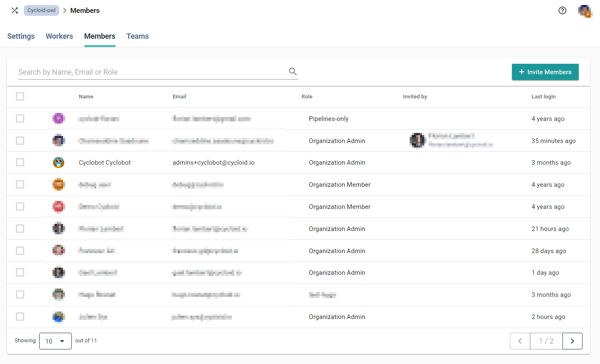Focus the Search by Name, Email or Role field
This screenshot has width=600, height=364.
[x=150, y=72]
